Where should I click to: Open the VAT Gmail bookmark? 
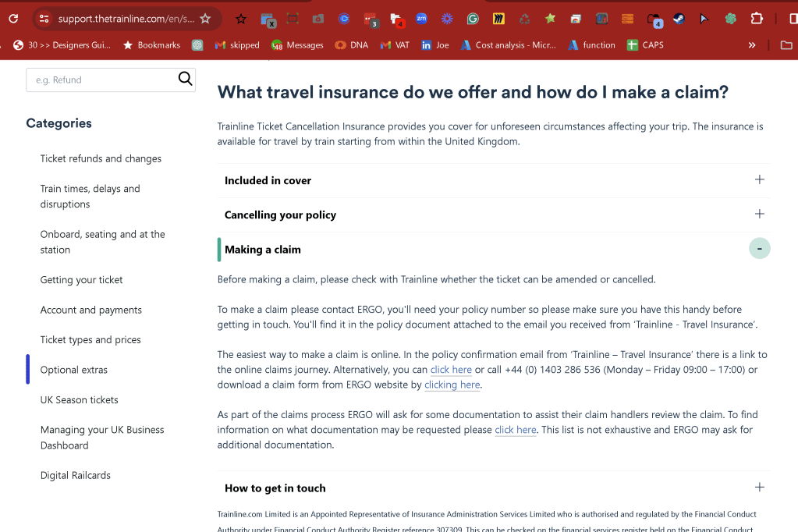[395, 45]
